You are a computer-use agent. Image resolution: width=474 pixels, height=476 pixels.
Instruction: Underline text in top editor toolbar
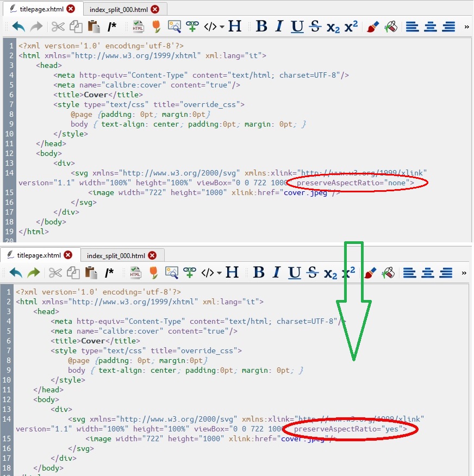pyautogui.click(x=297, y=27)
